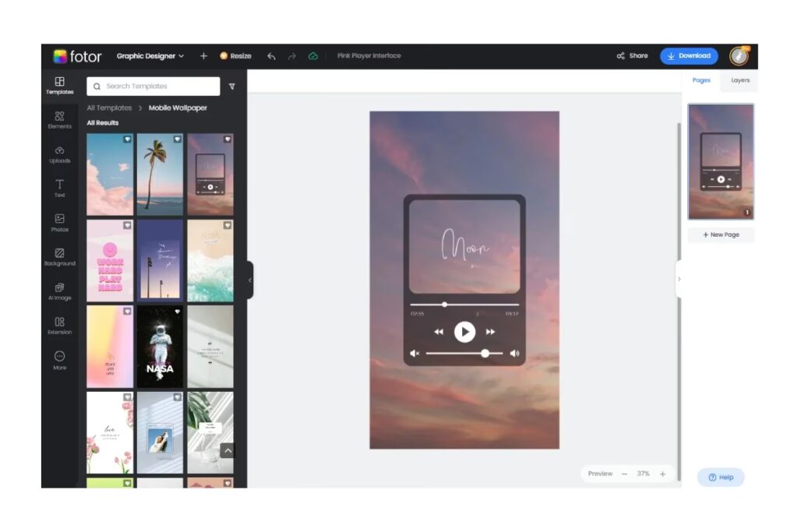The height and width of the screenshot is (532, 798).
Task: Click the undo arrow icon
Action: (271, 56)
